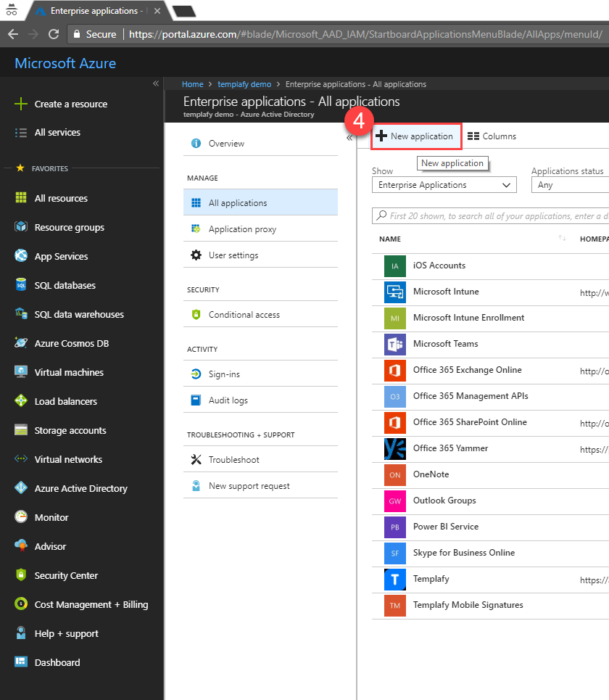Open the Power BI Service application
Screen dimensions: 609x700
[x=490, y=527]
